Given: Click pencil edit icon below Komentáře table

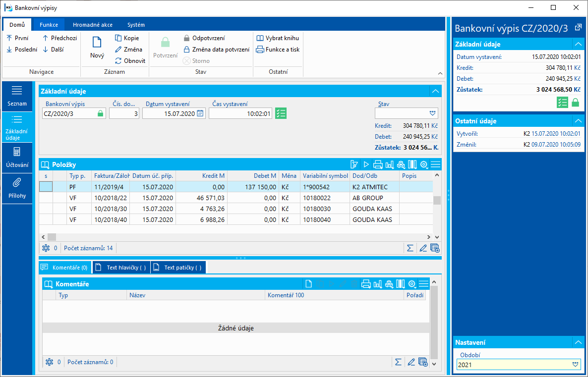Looking at the screenshot, I should coord(411,362).
